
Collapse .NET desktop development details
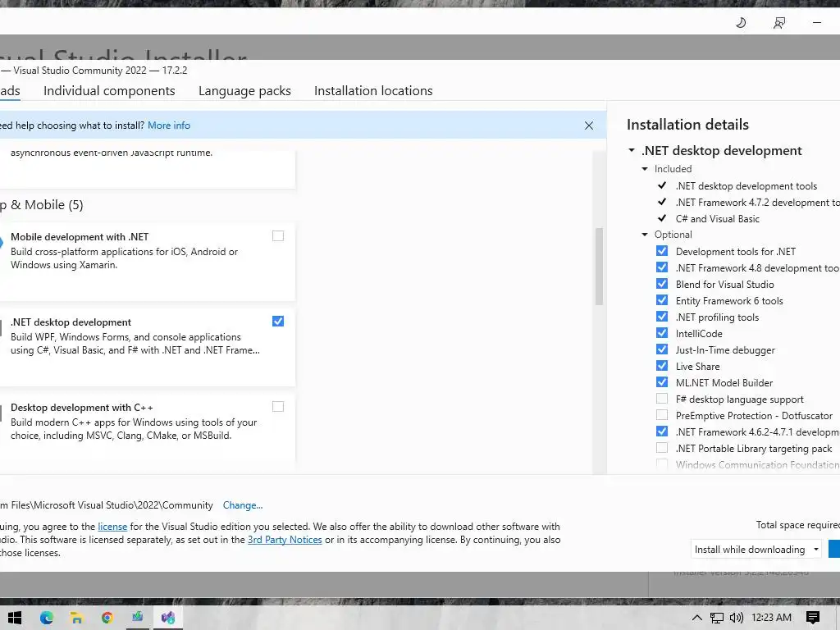pos(632,151)
